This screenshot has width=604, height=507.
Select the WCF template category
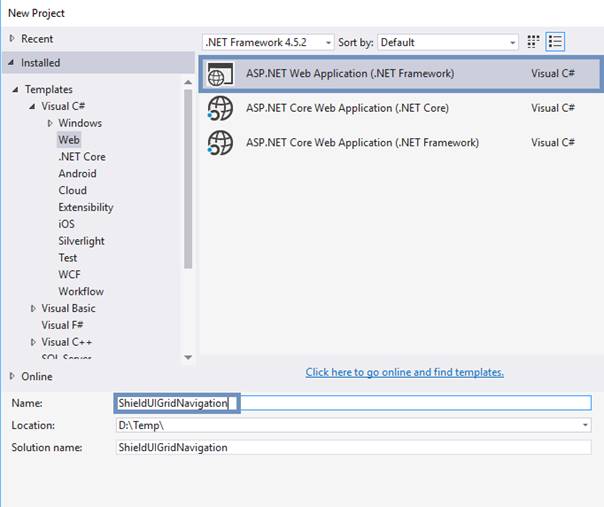coord(69,274)
